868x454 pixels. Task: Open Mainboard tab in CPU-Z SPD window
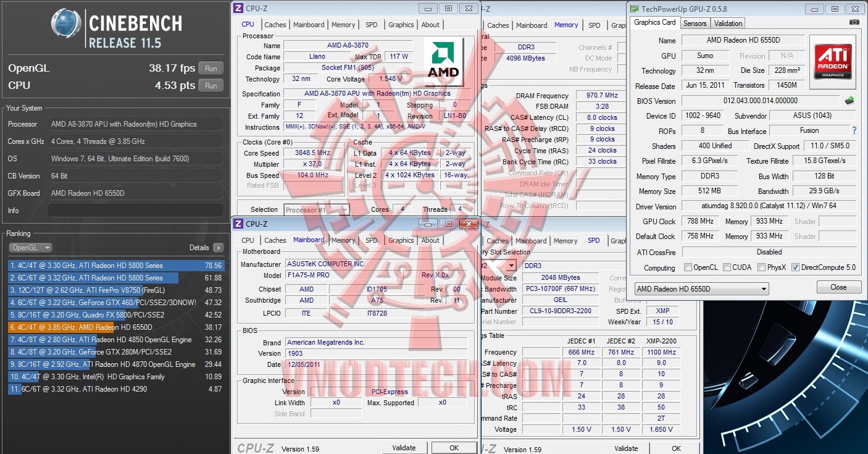pyautogui.click(x=531, y=241)
